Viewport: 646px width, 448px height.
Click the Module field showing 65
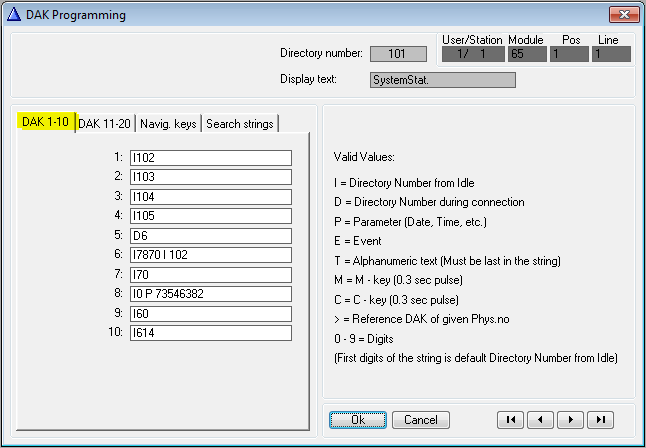525,54
